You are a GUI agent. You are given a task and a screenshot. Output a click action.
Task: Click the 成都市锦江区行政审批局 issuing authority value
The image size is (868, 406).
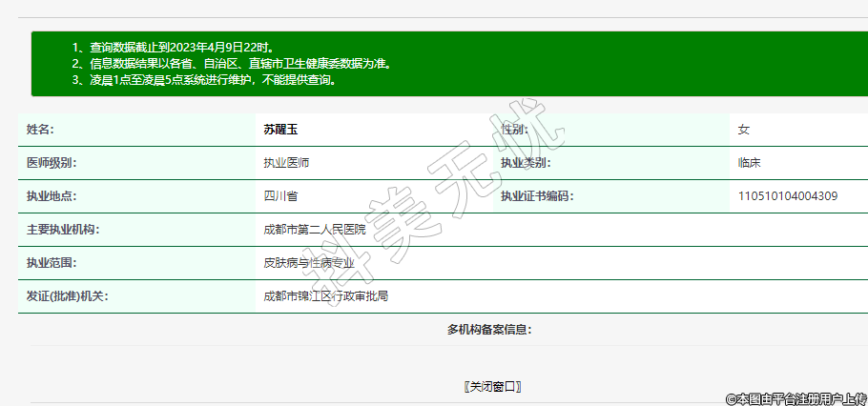point(325,296)
